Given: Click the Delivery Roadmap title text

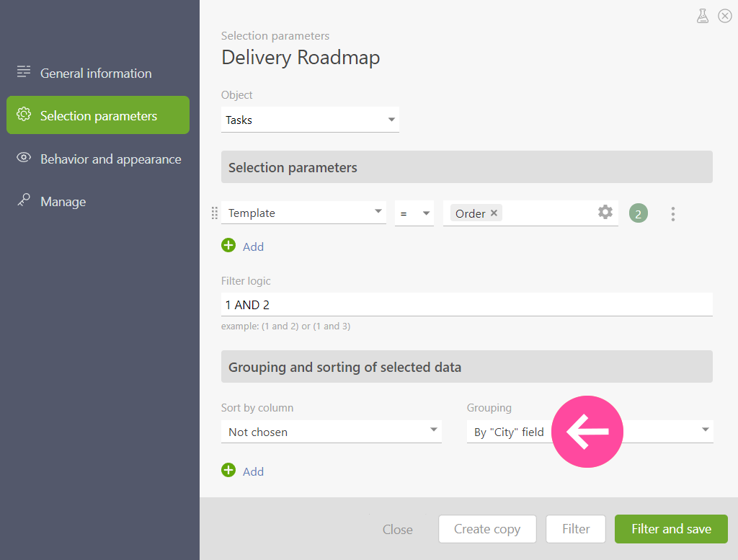Looking at the screenshot, I should point(301,58).
